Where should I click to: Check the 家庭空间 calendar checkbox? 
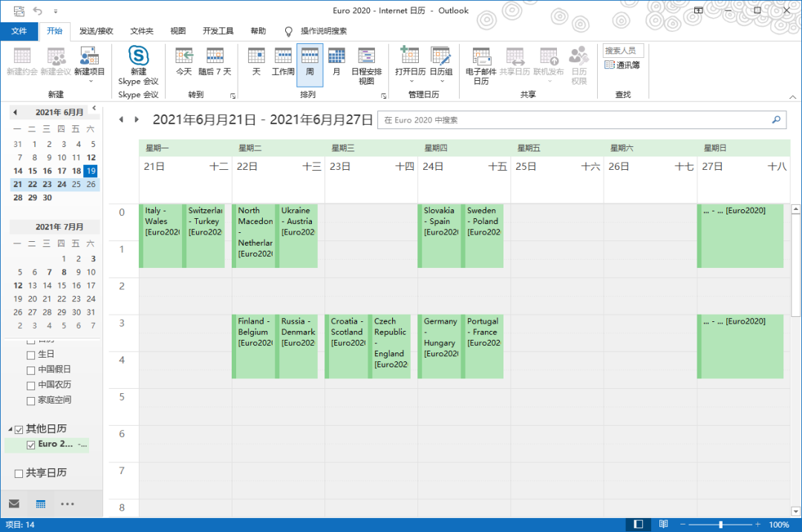30,401
